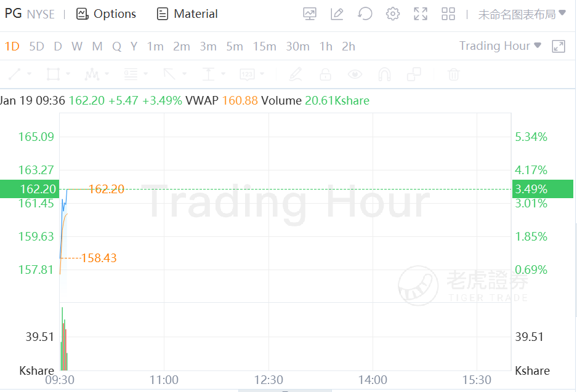Toggle drawing visibility eye icon
Image resolution: width=577 pixels, height=392 pixels.
click(x=355, y=74)
